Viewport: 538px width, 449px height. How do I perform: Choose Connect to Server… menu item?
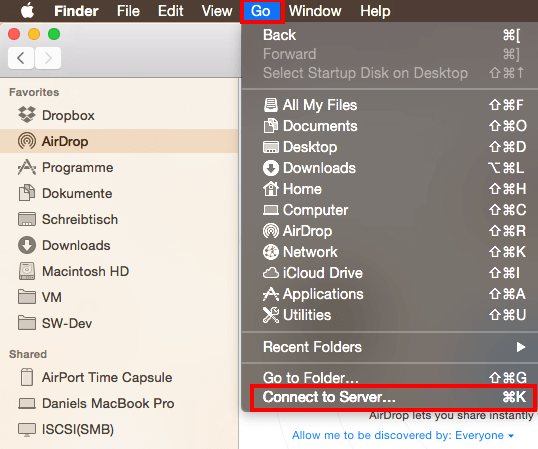coord(391,397)
